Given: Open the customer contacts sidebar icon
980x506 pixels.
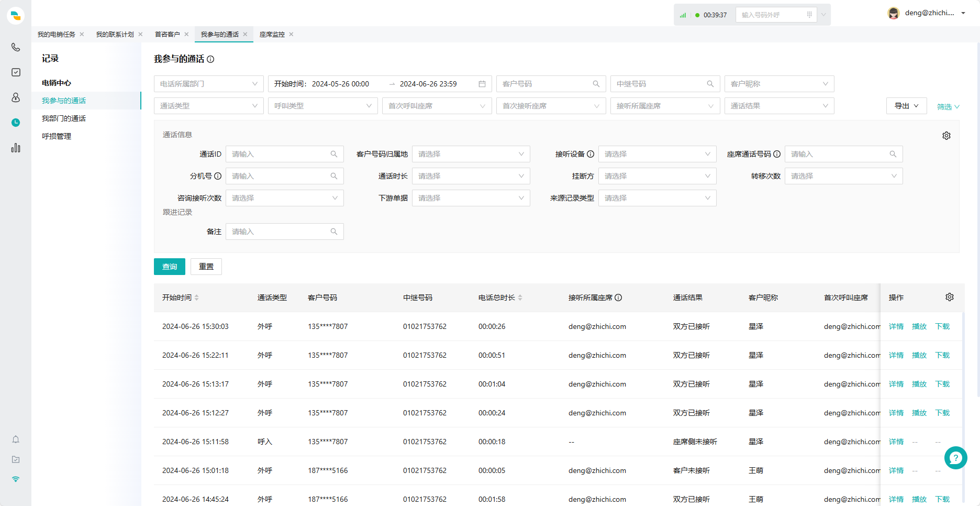Looking at the screenshot, I should click(x=16, y=97).
